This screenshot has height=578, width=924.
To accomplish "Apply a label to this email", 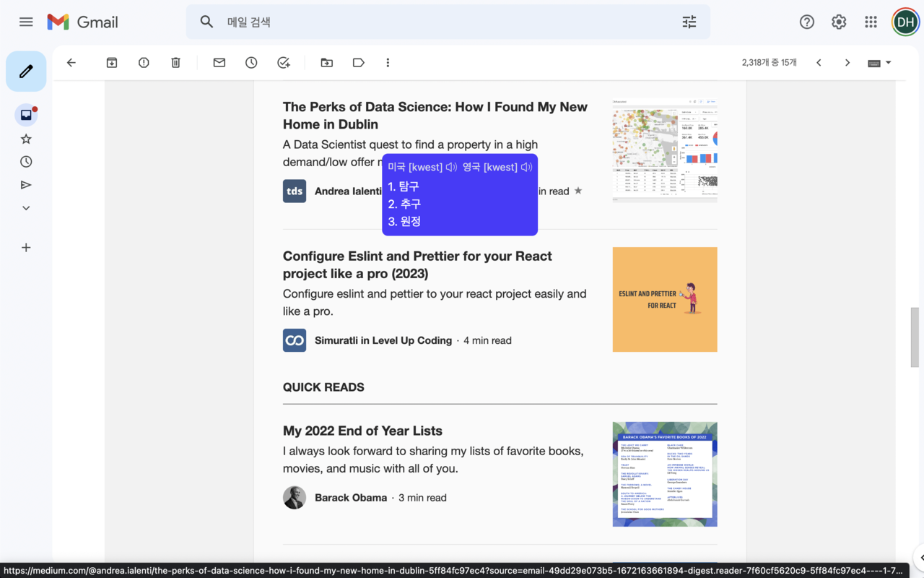I will (359, 63).
